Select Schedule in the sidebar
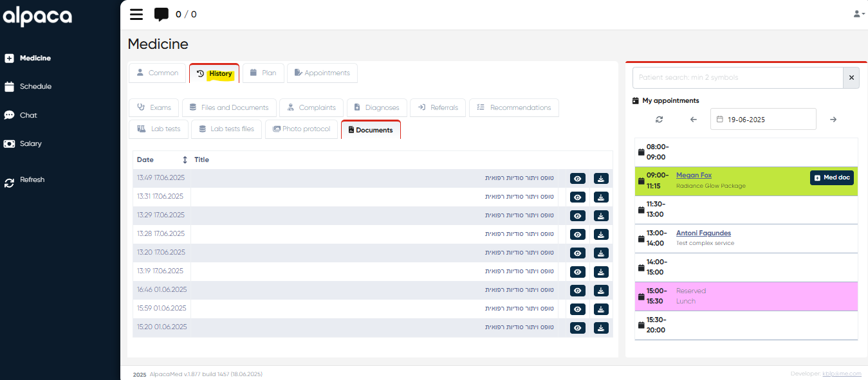This screenshot has height=380, width=868. coord(35,87)
